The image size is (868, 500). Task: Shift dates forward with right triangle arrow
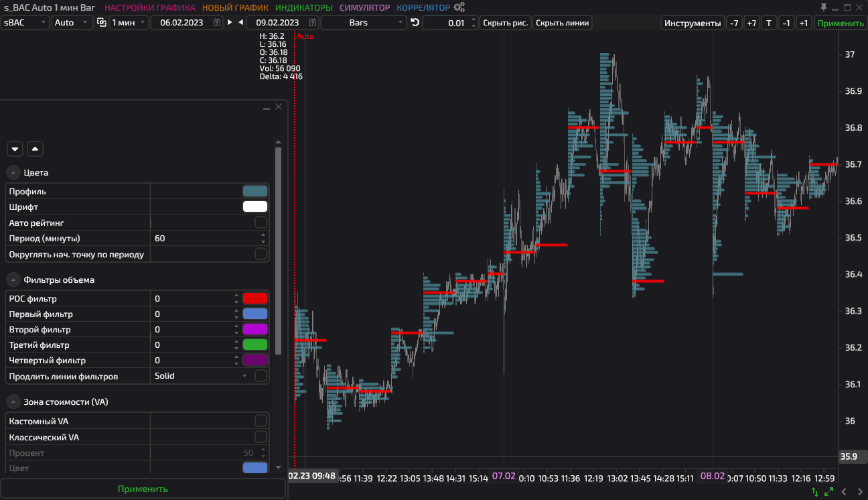[230, 22]
